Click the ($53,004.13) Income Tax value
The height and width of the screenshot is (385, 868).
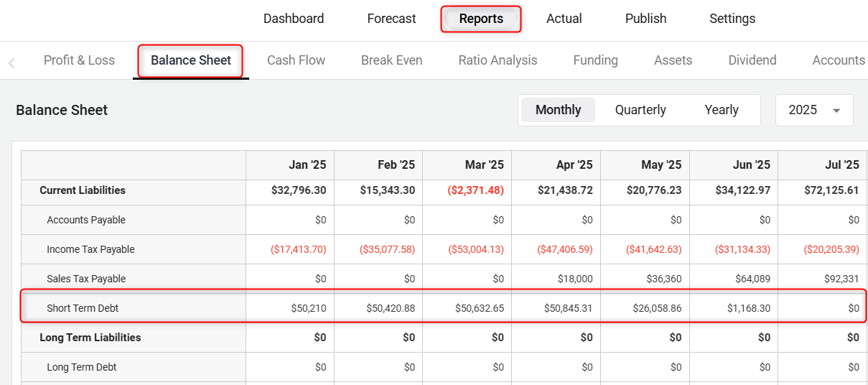[x=476, y=249]
